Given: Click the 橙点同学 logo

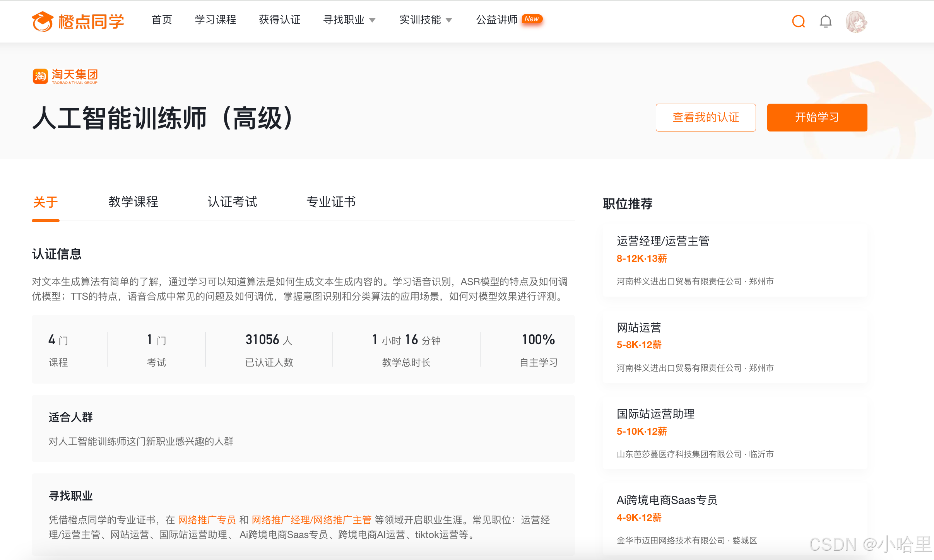Looking at the screenshot, I should pos(78,21).
